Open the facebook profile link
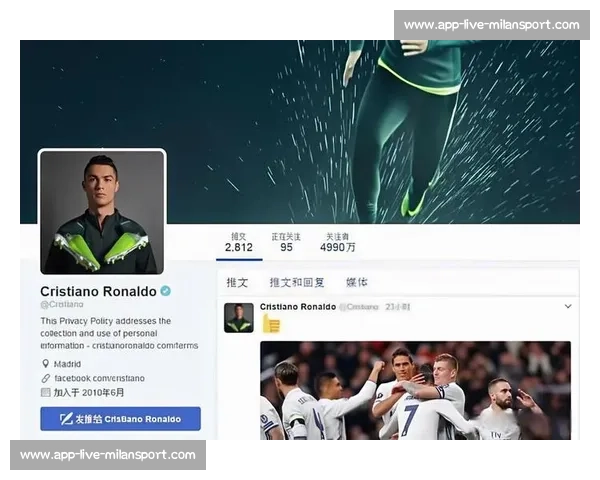The height and width of the screenshot is (480, 600). pyautogui.click(x=99, y=378)
